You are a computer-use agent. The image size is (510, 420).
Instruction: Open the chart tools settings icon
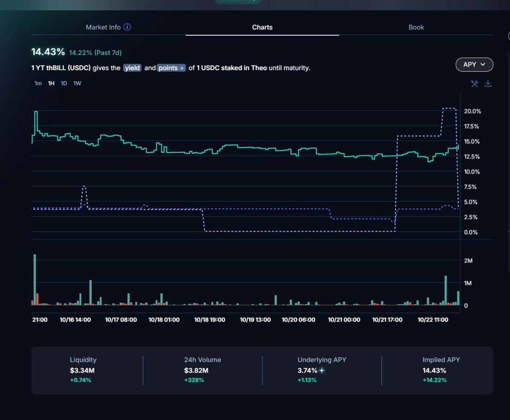click(475, 84)
